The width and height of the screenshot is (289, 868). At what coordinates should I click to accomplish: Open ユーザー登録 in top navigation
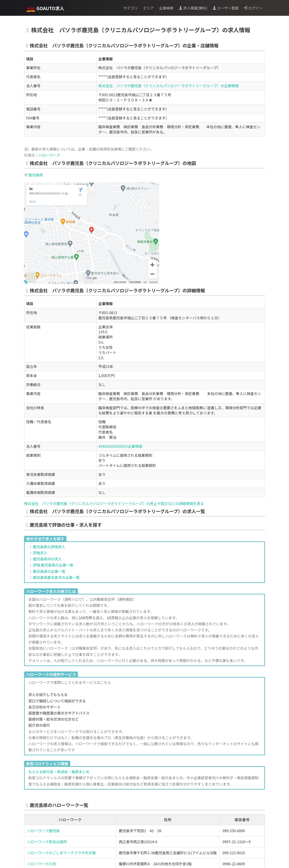pyautogui.click(x=225, y=8)
